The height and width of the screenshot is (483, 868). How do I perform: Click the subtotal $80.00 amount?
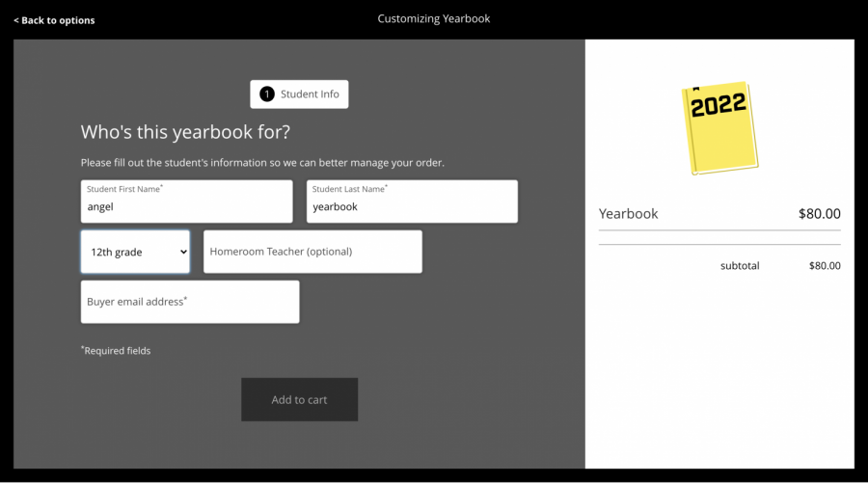point(825,265)
